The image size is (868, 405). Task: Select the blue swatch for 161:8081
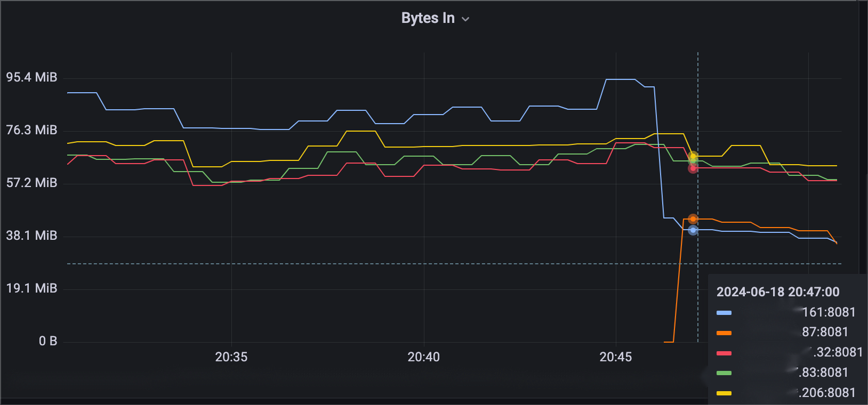(x=724, y=313)
